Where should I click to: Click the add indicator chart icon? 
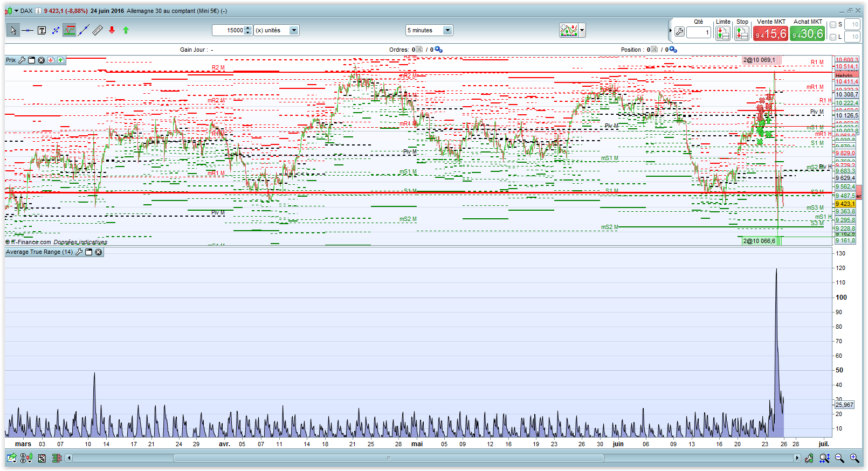569,30
